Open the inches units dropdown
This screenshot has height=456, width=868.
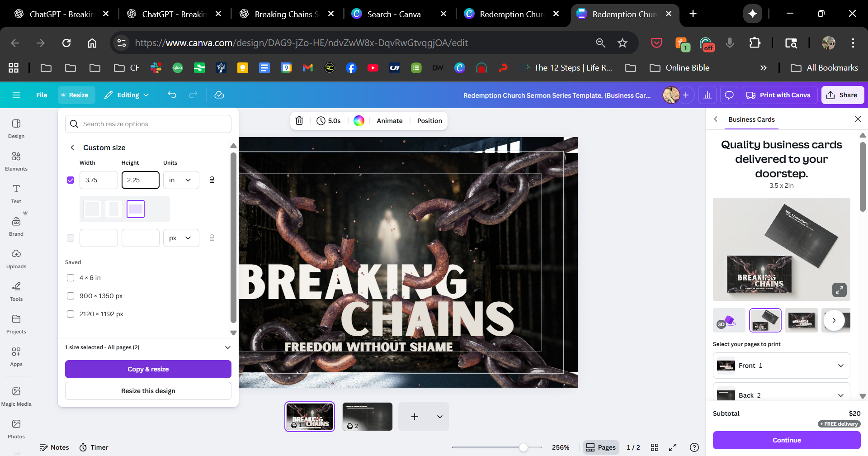click(181, 180)
